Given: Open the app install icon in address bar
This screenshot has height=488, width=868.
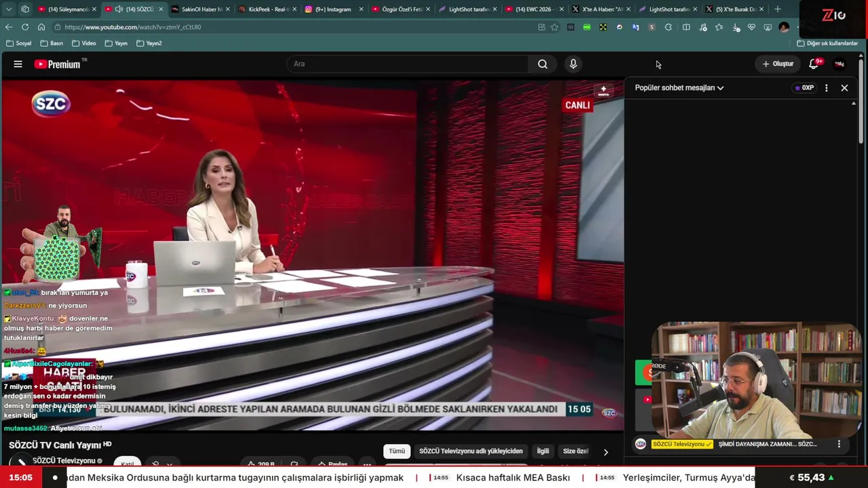Looking at the screenshot, I should point(541,27).
